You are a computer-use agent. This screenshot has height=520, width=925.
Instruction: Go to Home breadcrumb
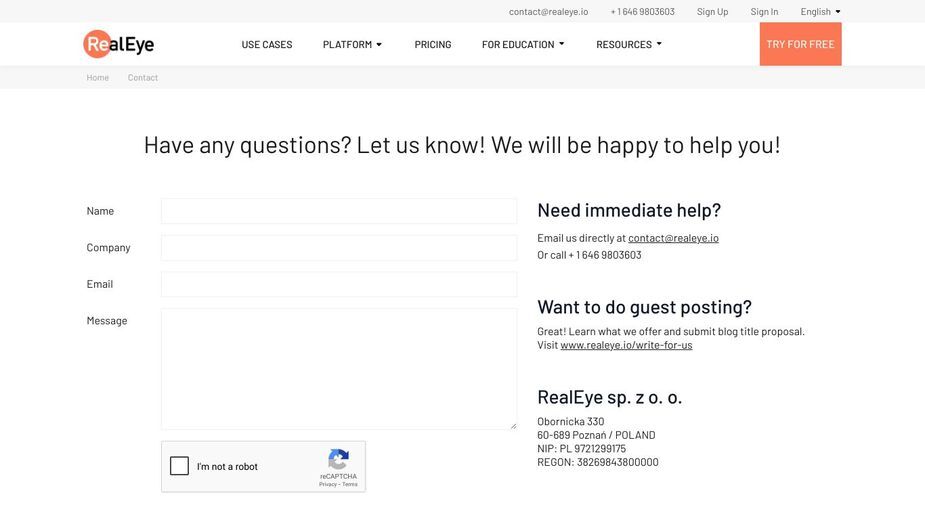(97, 77)
